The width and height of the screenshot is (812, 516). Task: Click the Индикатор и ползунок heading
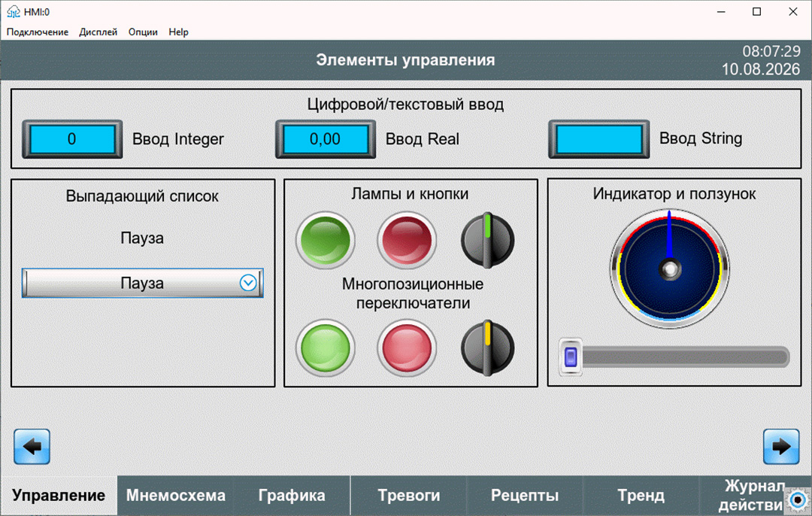[674, 194]
